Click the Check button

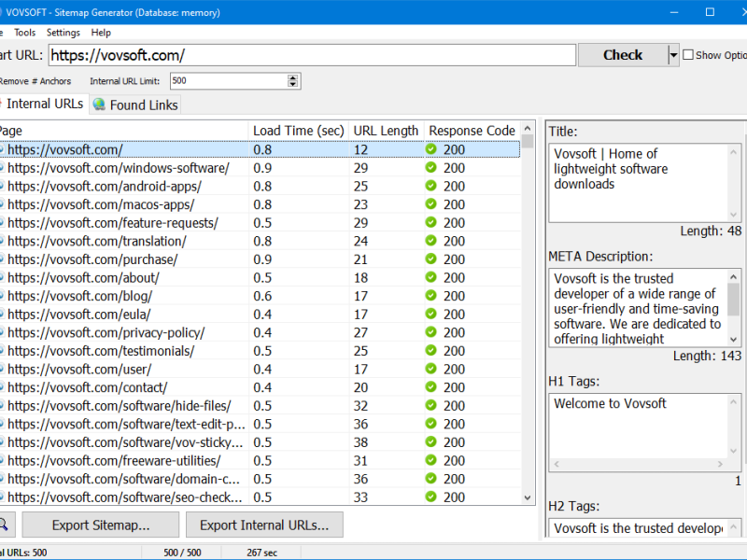coord(623,55)
